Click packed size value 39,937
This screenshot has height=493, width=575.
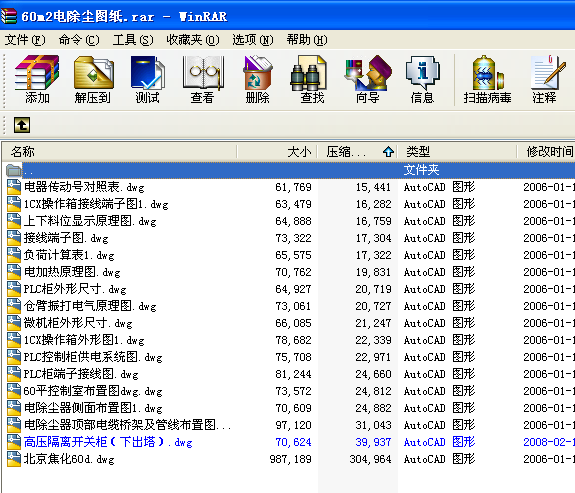[373, 442]
